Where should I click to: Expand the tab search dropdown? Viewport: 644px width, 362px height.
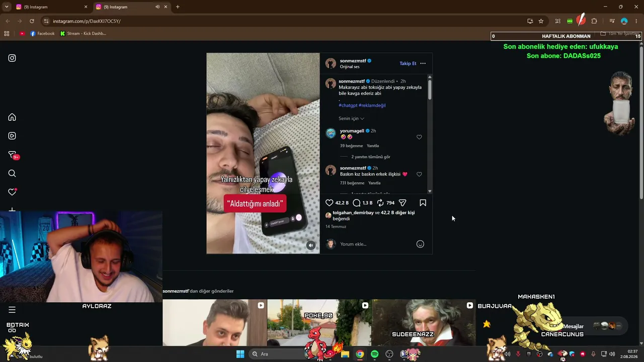[x=7, y=7]
